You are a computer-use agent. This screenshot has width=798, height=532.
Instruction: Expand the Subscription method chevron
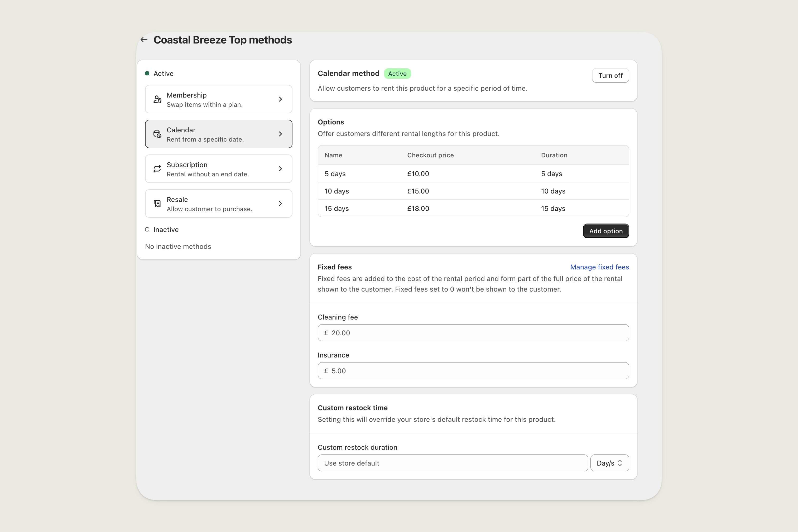tap(280, 169)
